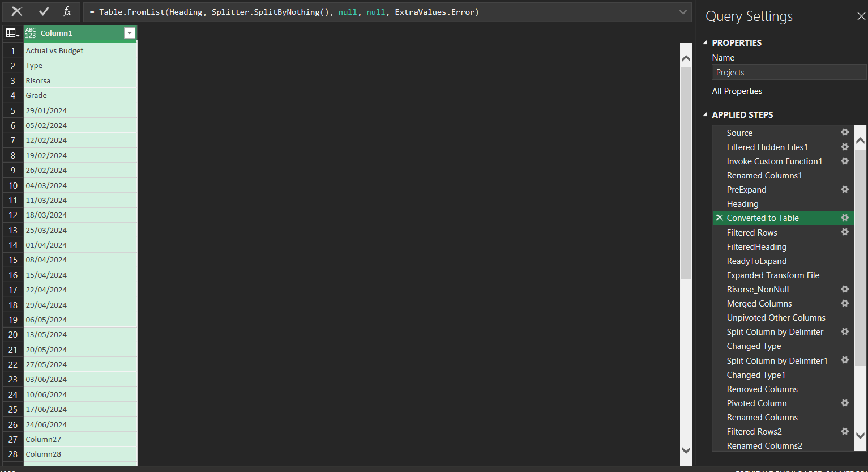Select the FilteredHeading step

[x=756, y=246]
